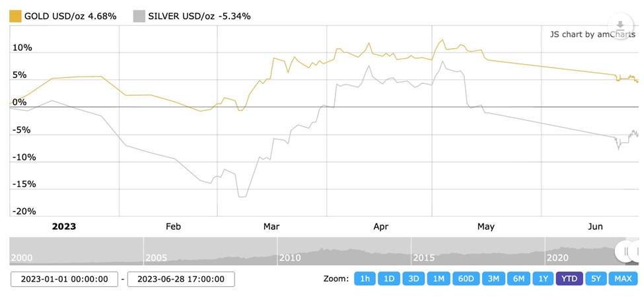Choose the 3D zoom period
The height and width of the screenshot is (298, 644).
pos(413,279)
